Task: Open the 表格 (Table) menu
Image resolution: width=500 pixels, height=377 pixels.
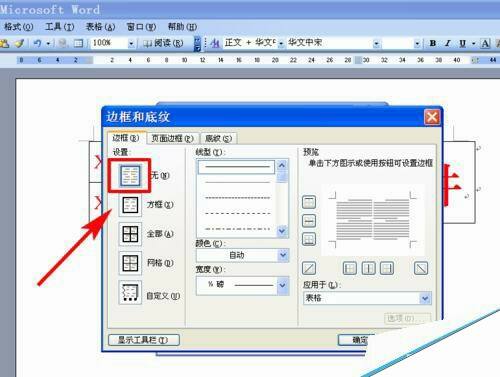Action: (100, 26)
